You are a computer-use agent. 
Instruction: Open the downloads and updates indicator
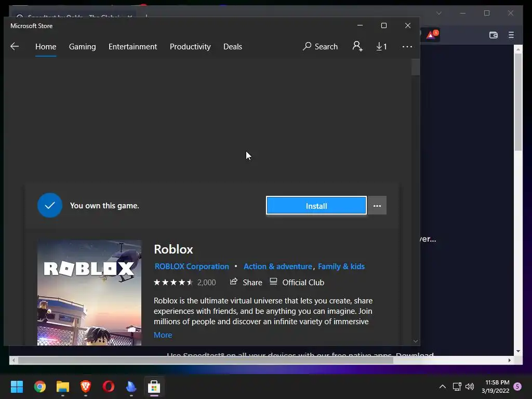(x=382, y=46)
